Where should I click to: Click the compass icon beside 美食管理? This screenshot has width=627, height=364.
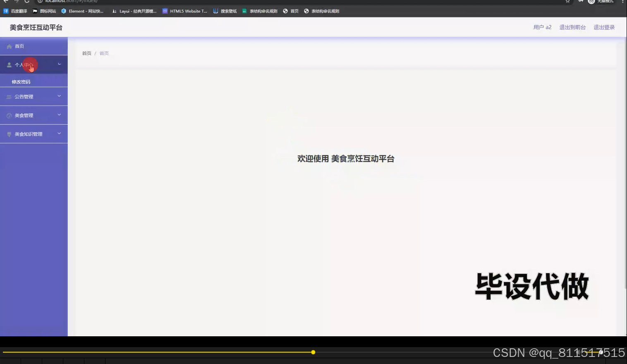[9, 115]
